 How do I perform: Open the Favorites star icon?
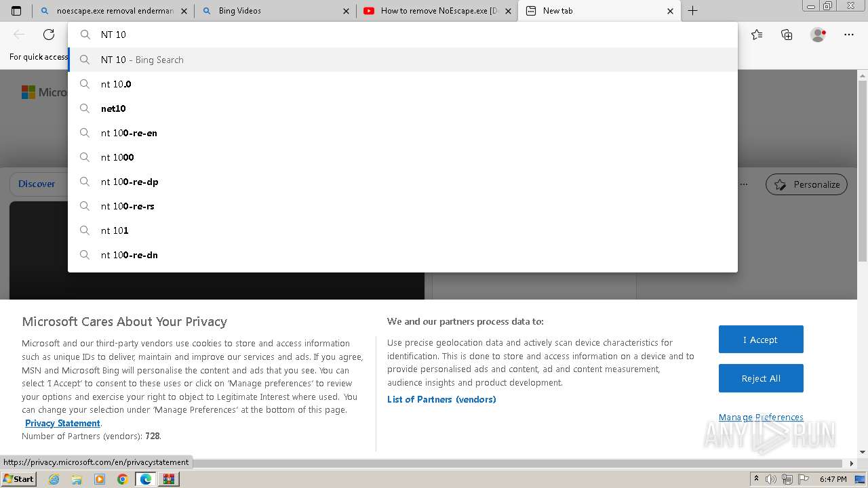coord(757,35)
